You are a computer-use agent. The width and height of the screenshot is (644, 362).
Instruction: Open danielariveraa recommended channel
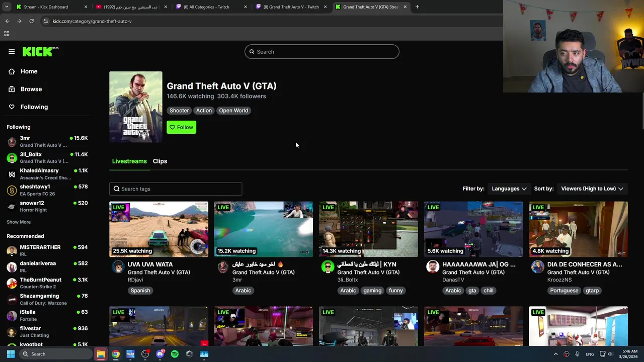tap(47, 266)
